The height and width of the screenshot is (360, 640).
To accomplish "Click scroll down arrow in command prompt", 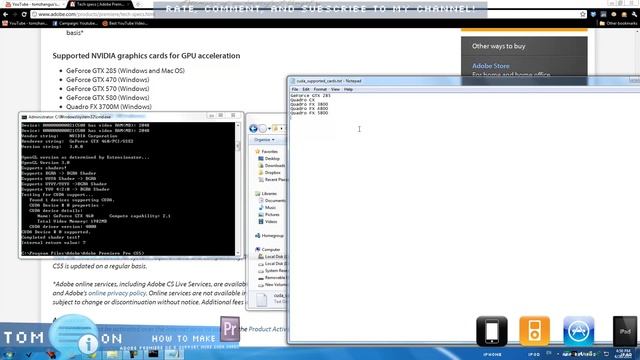I will coord(238,253).
